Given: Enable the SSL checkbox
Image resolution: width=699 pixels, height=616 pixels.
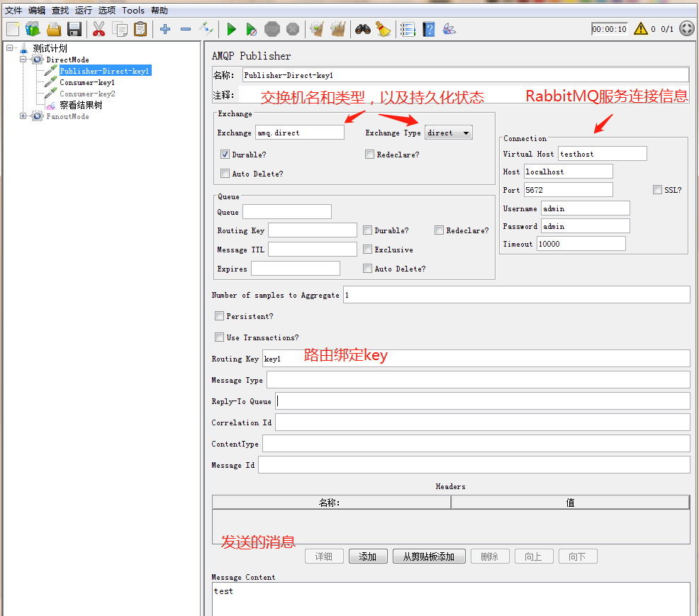Looking at the screenshot, I should [656, 189].
